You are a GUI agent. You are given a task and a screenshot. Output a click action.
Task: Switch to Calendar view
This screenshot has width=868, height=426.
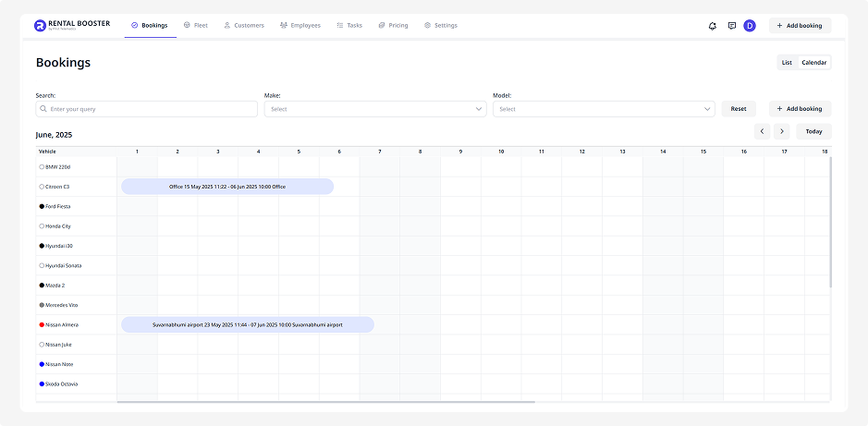pyautogui.click(x=814, y=63)
